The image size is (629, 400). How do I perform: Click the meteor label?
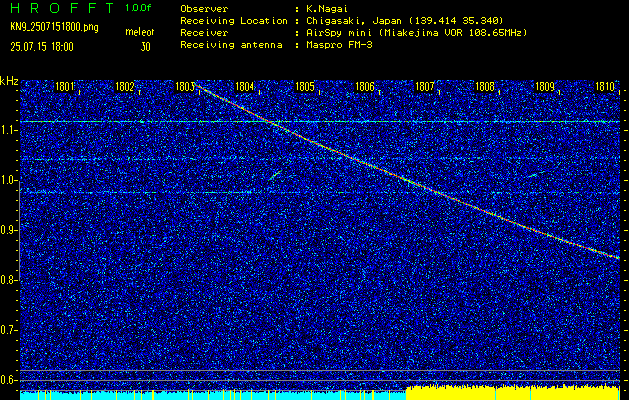click(x=140, y=32)
